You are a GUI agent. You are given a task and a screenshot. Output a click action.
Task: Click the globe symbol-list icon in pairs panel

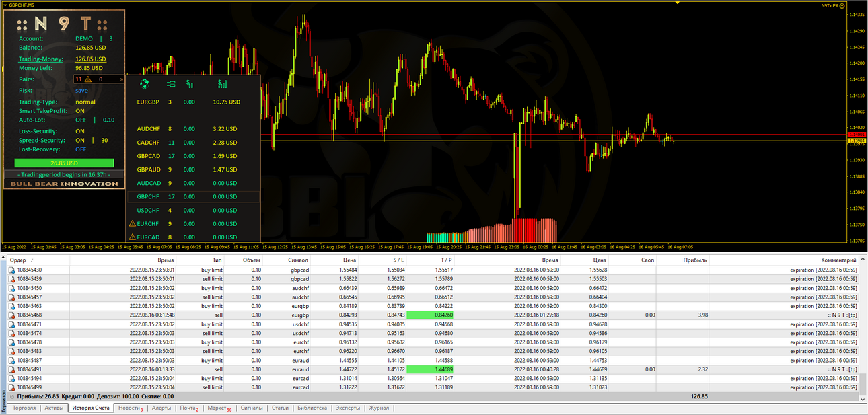(x=144, y=84)
